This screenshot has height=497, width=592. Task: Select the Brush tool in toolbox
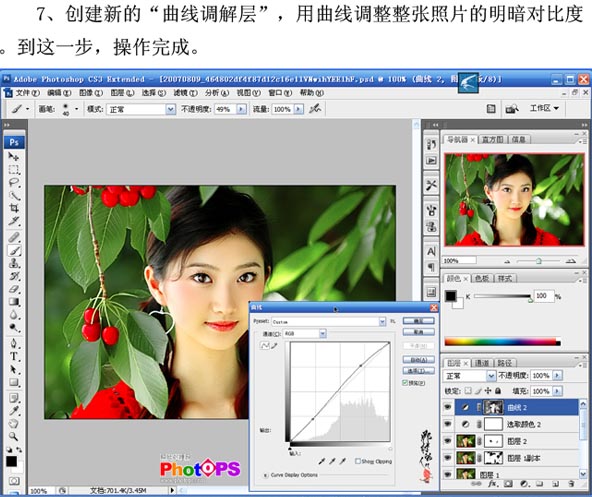[14, 250]
